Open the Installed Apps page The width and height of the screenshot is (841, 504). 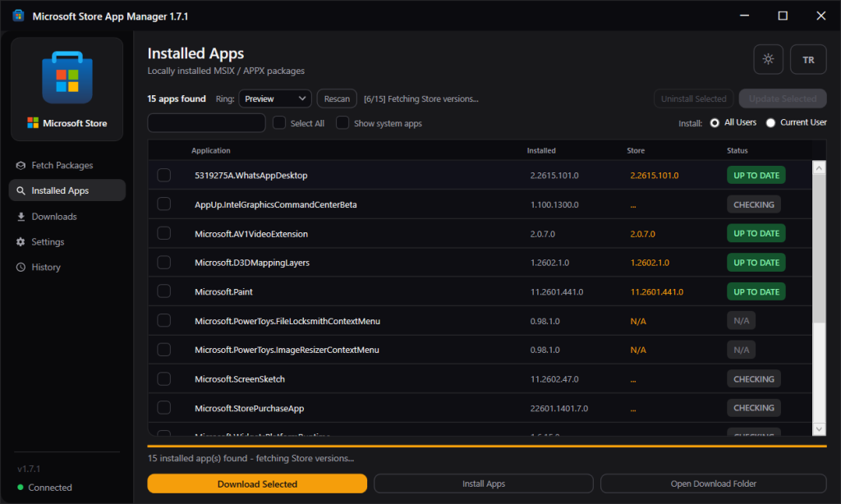67,190
